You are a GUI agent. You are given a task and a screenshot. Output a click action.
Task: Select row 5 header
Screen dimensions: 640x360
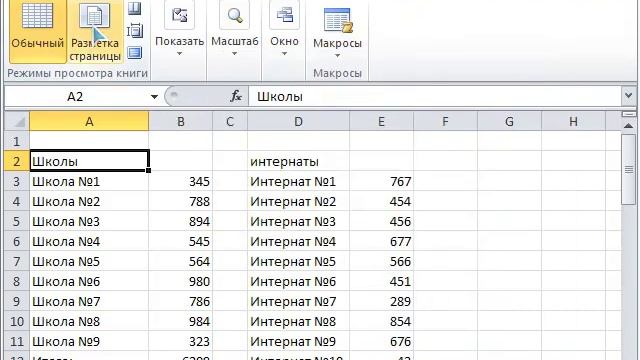(x=17, y=221)
